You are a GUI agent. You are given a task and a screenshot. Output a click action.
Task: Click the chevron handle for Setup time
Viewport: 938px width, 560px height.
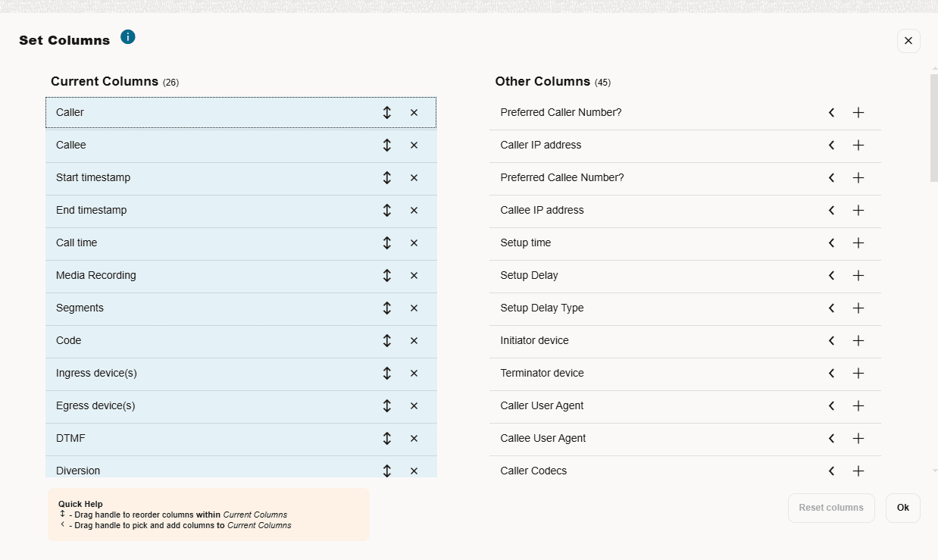(831, 243)
